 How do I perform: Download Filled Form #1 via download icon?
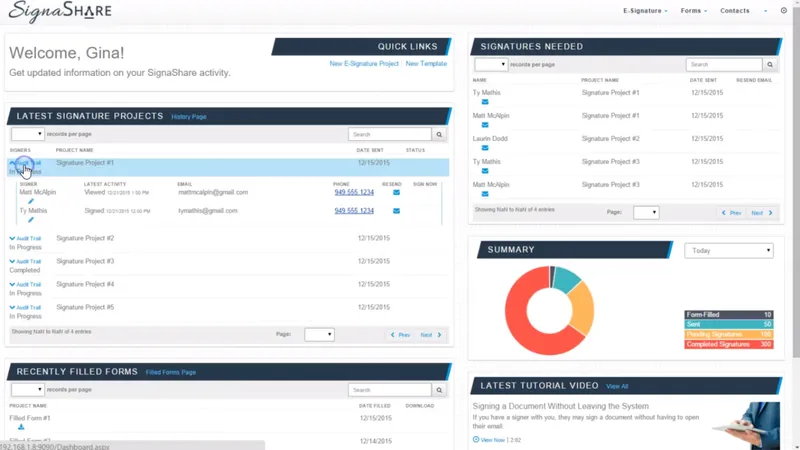(21, 427)
